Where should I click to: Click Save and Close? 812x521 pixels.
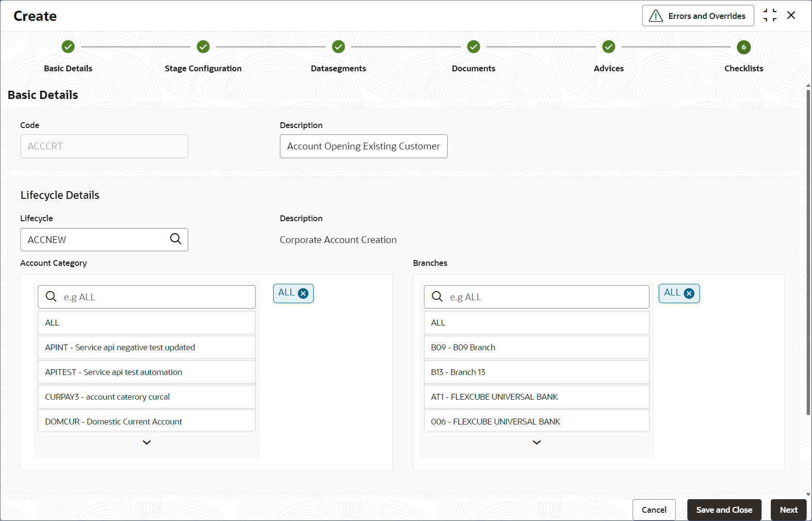point(724,510)
